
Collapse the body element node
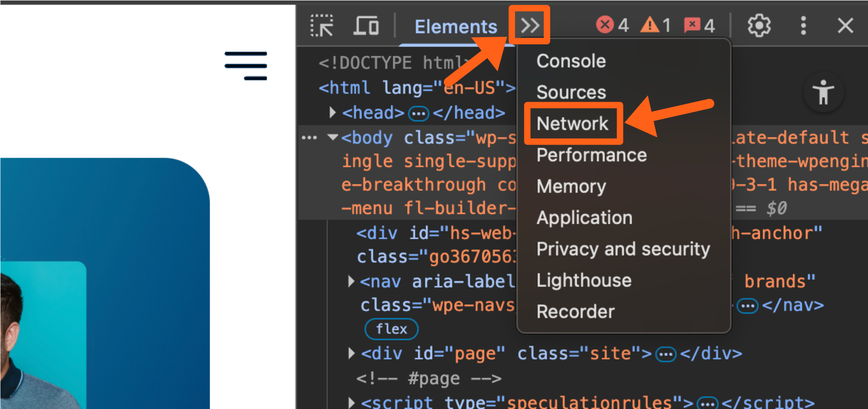pyautogui.click(x=333, y=137)
